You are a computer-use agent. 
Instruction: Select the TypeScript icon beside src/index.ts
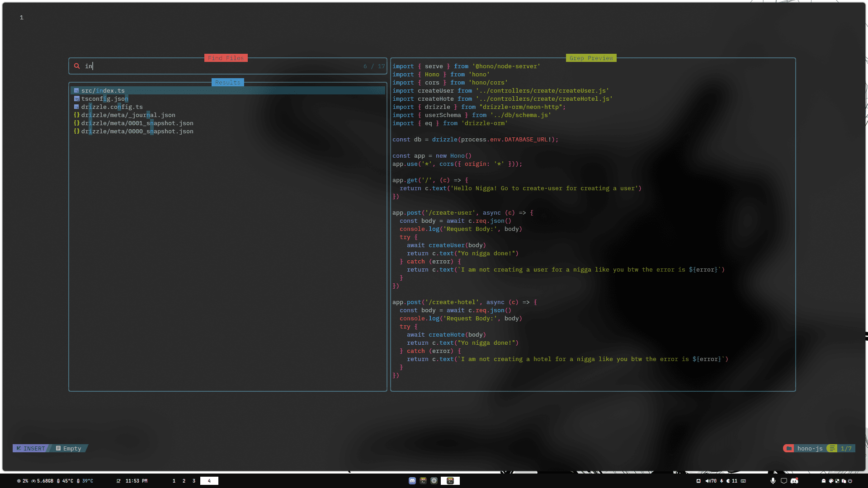76,90
